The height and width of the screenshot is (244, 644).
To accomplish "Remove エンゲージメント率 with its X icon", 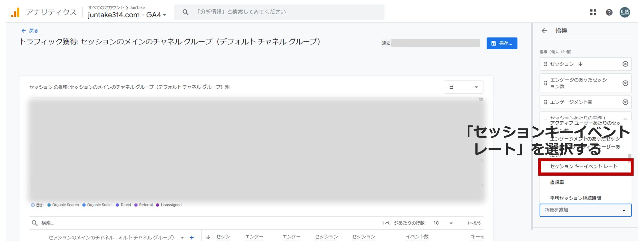I will click(x=625, y=102).
